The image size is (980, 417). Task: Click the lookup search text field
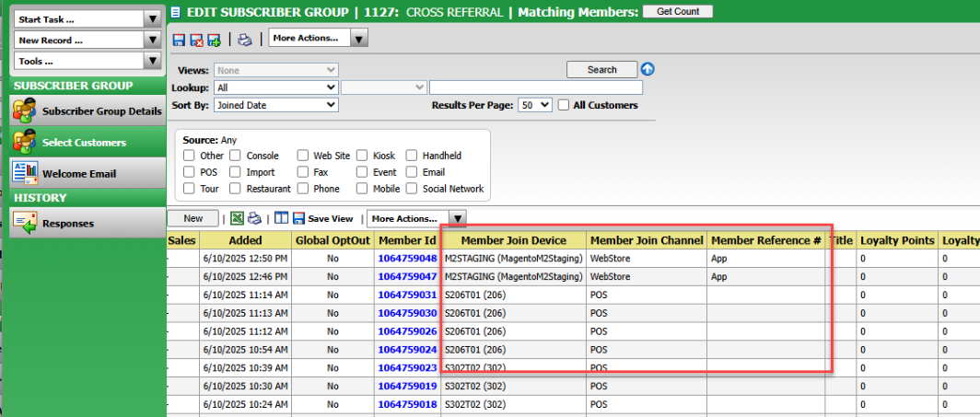[x=535, y=87]
